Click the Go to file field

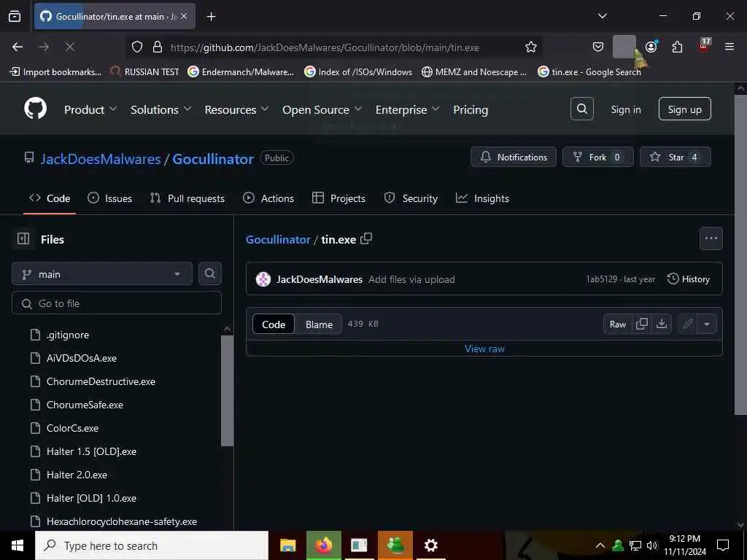[117, 303]
